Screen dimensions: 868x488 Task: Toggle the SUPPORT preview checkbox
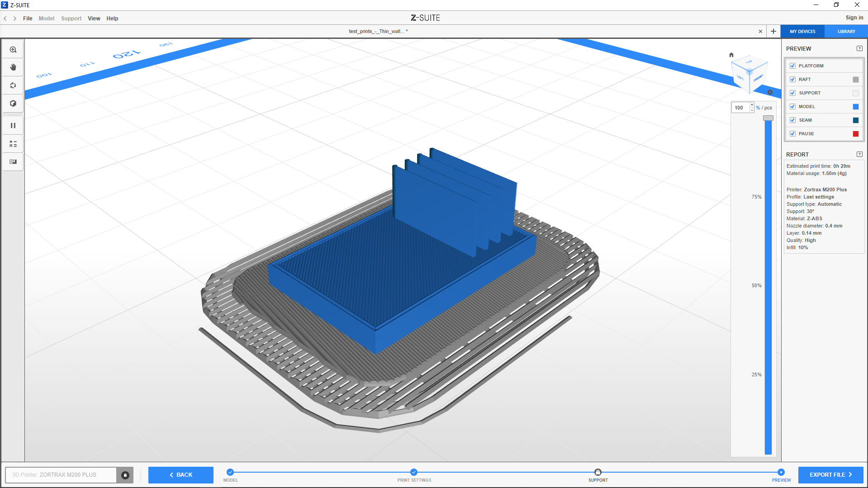792,93
